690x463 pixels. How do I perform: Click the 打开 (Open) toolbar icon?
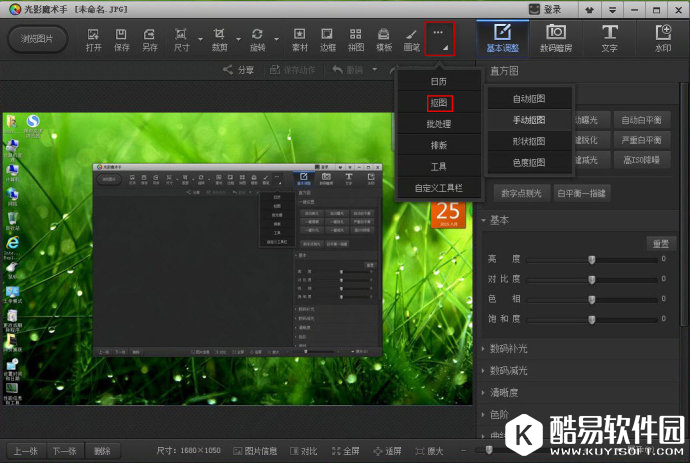pyautogui.click(x=93, y=39)
